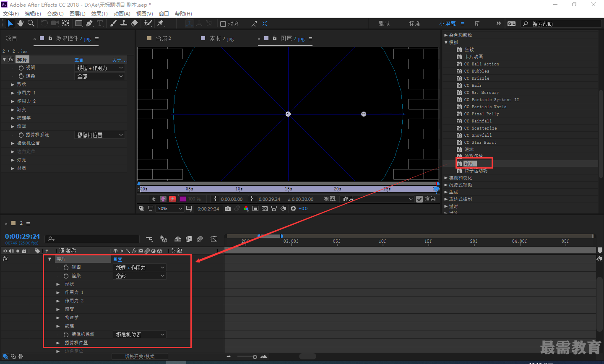
Task: Toggle the 渲染 checkbox in layer viewer
Action: (x=419, y=199)
